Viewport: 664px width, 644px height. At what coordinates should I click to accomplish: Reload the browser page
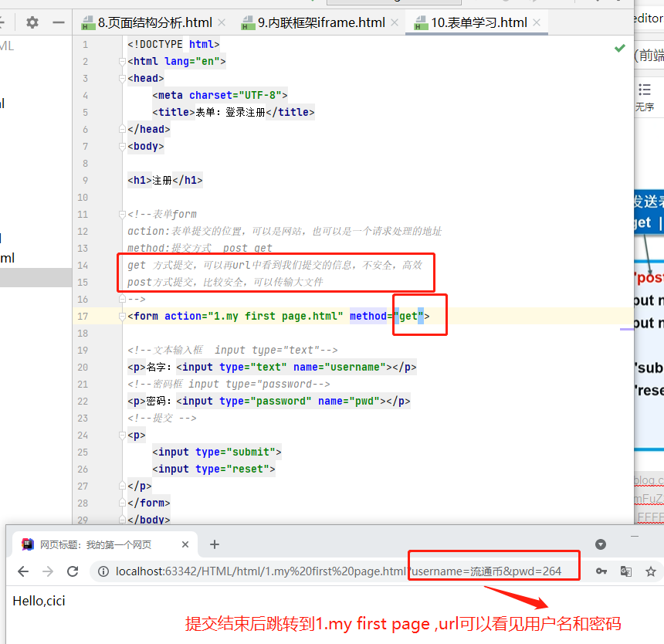point(73,571)
